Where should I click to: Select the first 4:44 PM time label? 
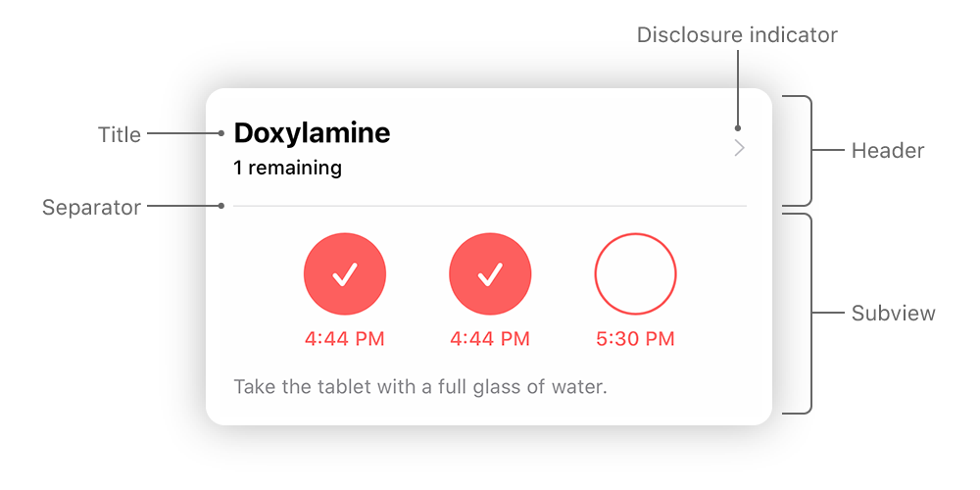click(345, 339)
